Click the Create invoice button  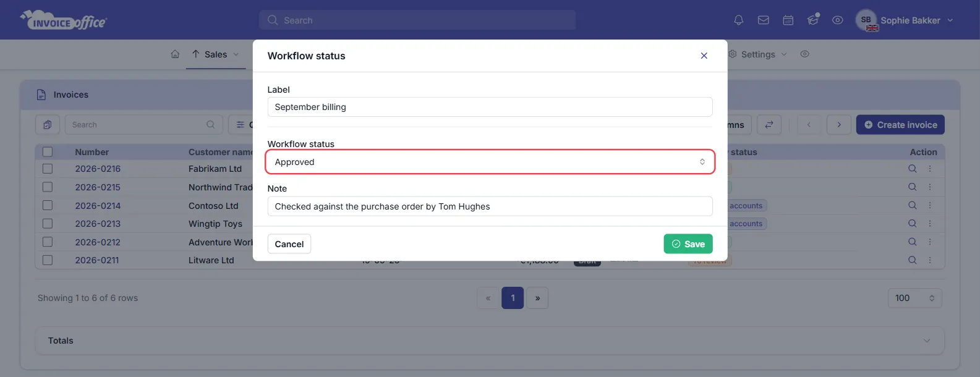pyautogui.click(x=900, y=125)
